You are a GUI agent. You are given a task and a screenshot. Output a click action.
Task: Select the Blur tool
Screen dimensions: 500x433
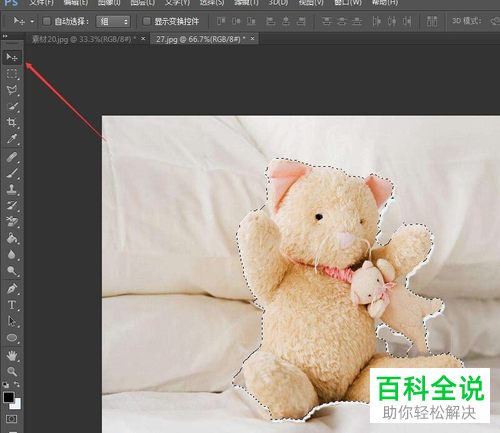pyautogui.click(x=12, y=255)
